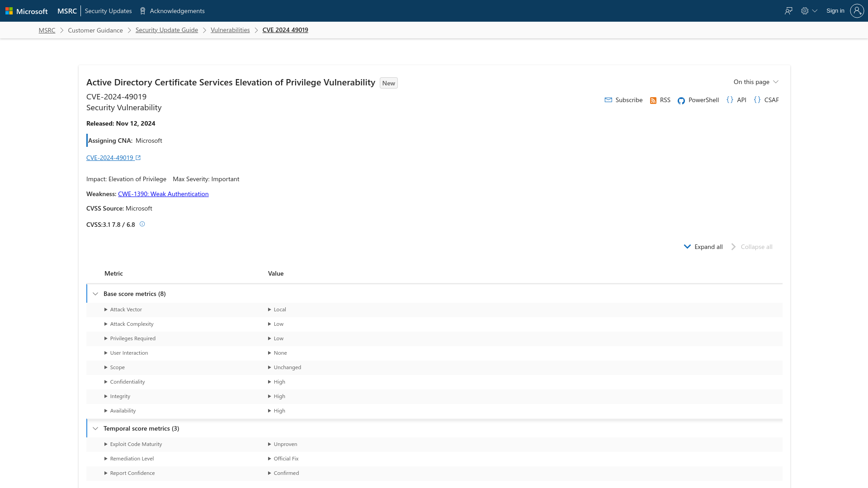Click Sign in

(x=835, y=11)
